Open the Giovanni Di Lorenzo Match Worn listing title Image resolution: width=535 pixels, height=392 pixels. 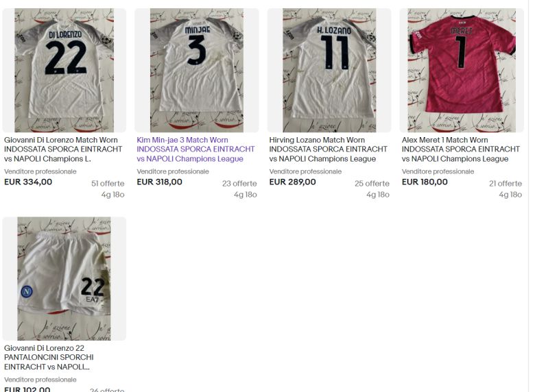(x=63, y=149)
